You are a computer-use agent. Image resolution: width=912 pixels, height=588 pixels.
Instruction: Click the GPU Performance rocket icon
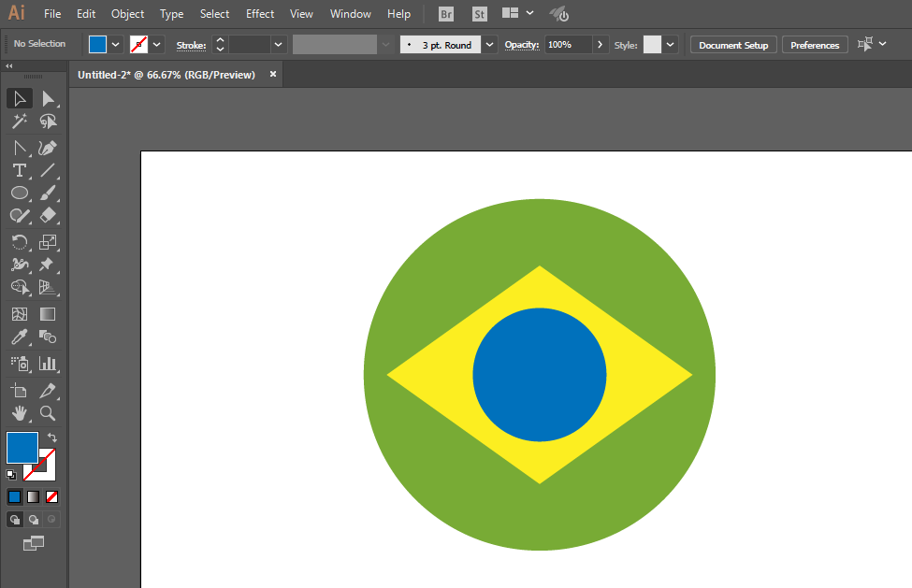[x=559, y=14]
